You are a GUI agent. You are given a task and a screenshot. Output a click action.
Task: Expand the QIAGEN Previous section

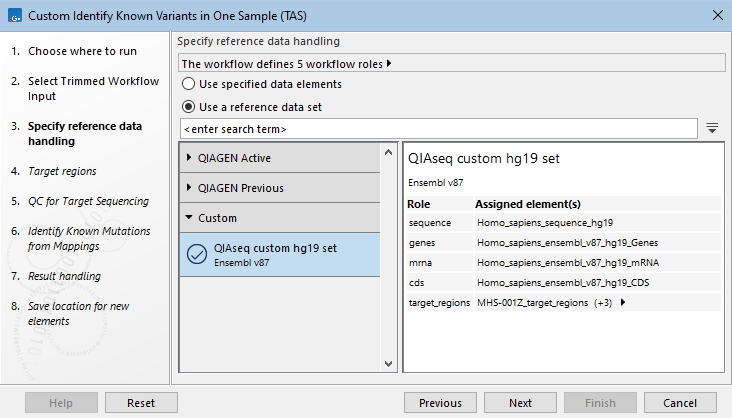tap(192, 188)
